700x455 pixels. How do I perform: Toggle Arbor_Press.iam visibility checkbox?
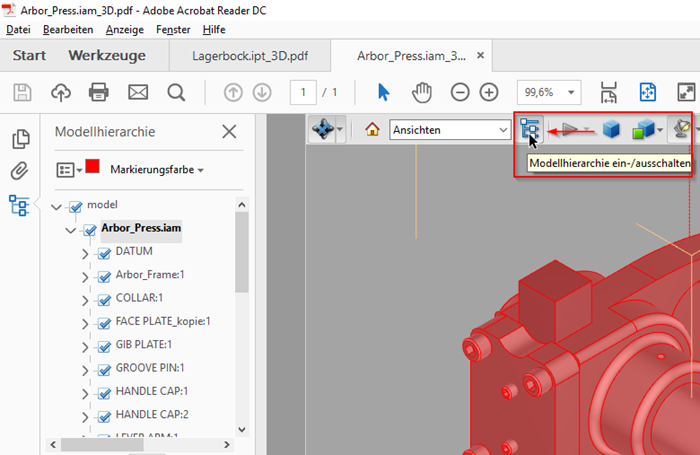[x=89, y=230]
